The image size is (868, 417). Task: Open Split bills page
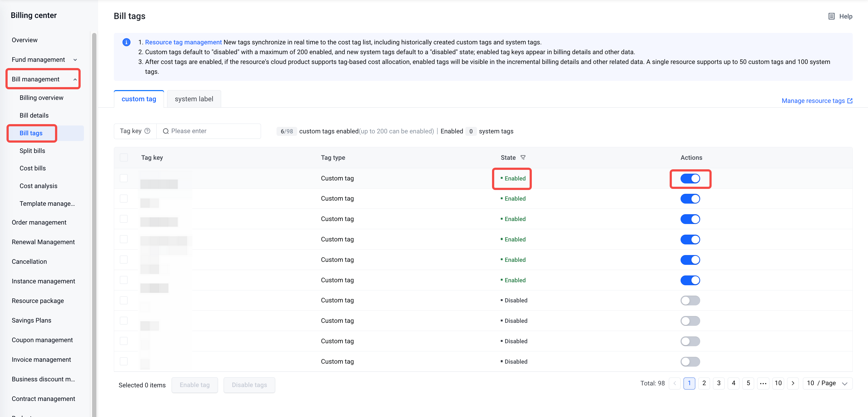click(32, 151)
